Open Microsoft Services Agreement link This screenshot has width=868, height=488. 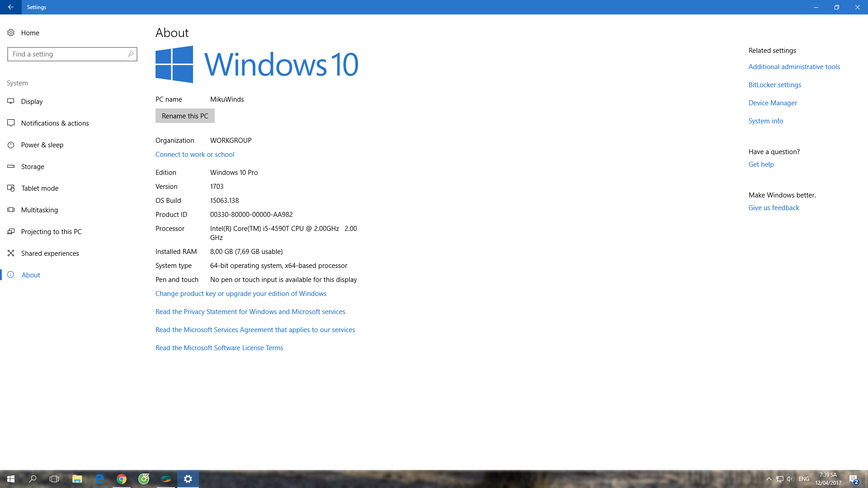(255, 330)
